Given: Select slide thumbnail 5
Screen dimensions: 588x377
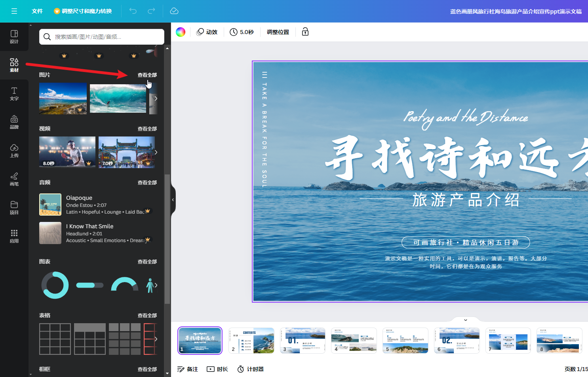Looking at the screenshot, I should (405, 341).
